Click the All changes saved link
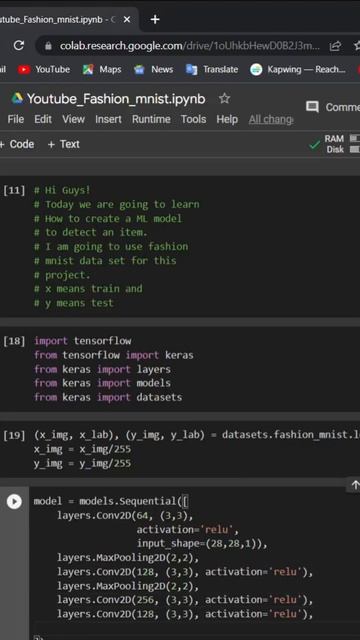Viewport: 360px width, 640px height. 271,119
